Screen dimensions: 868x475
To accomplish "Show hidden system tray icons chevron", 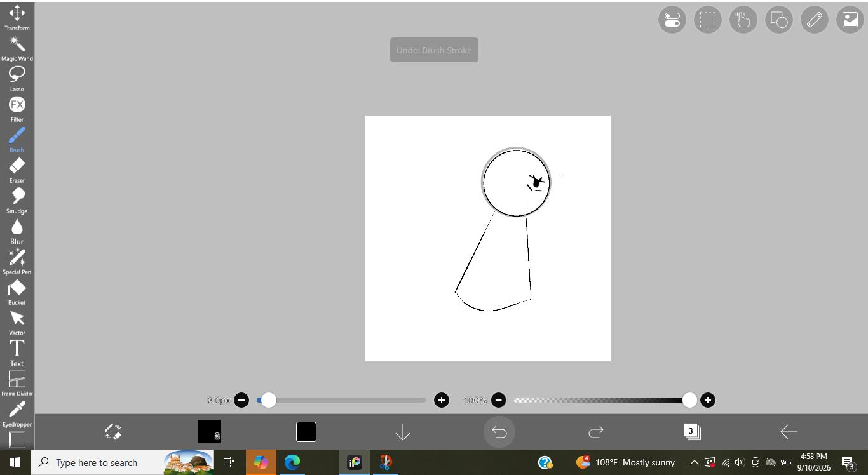I will tap(694, 462).
